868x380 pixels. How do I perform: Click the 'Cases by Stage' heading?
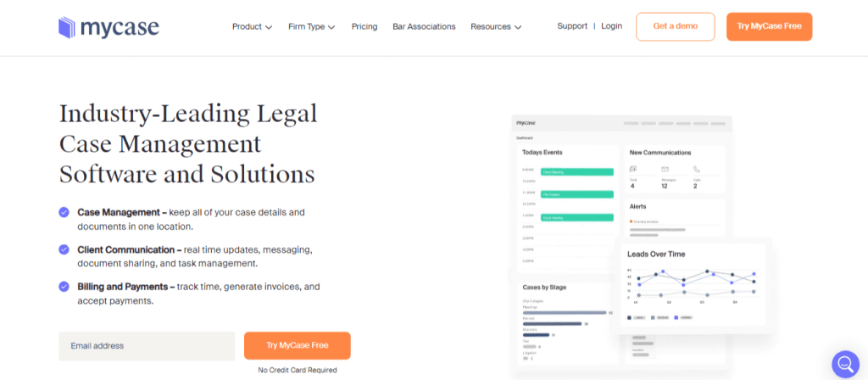544,288
